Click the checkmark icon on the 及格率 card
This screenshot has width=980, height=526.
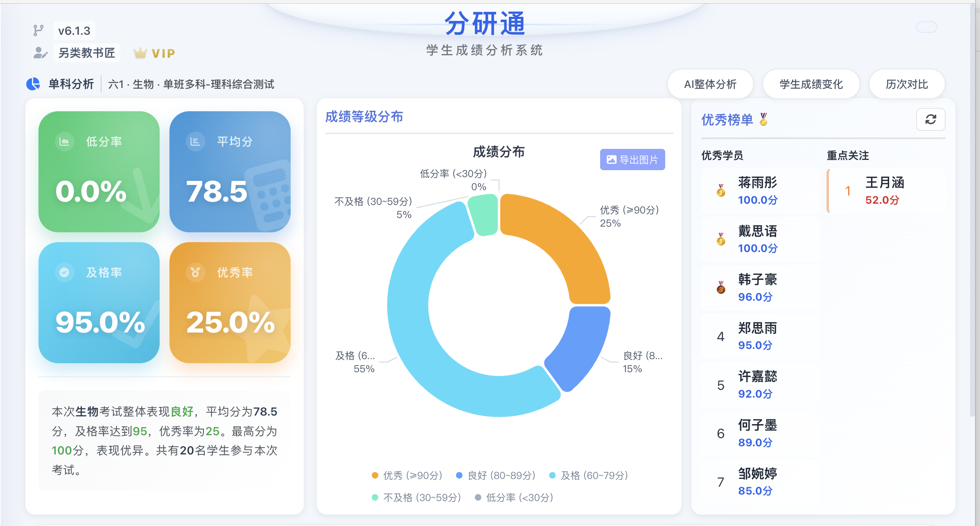(x=63, y=272)
